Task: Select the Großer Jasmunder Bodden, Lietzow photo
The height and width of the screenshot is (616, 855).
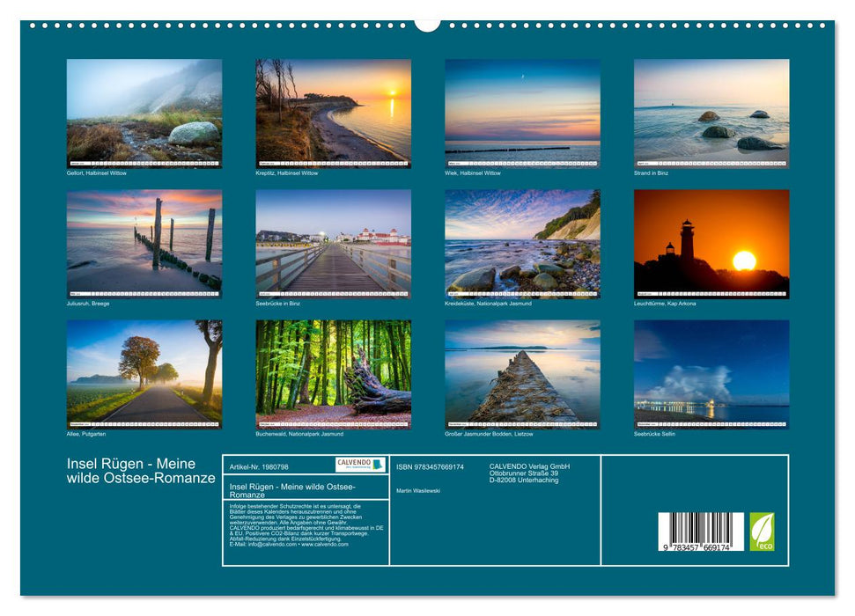Action: coord(521,370)
